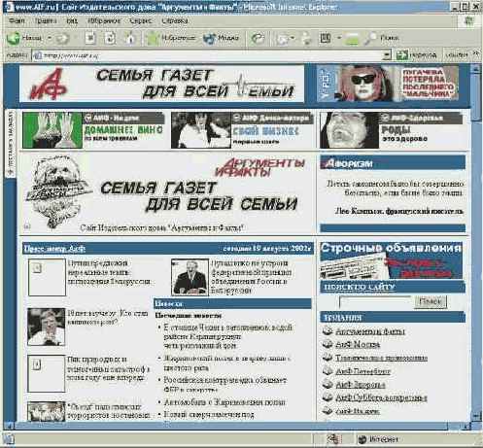Open the Back button history dropdown arrow
Screen dimensions: 483x448
tap(50, 38)
